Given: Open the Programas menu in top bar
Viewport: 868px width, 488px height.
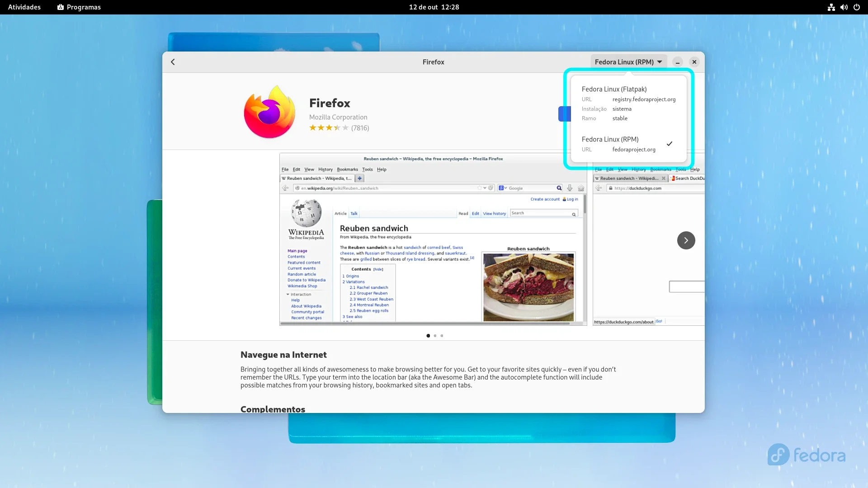Looking at the screenshot, I should point(79,7).
